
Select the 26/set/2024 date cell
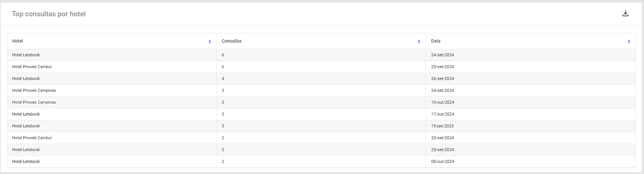click(x=442, y=78)
